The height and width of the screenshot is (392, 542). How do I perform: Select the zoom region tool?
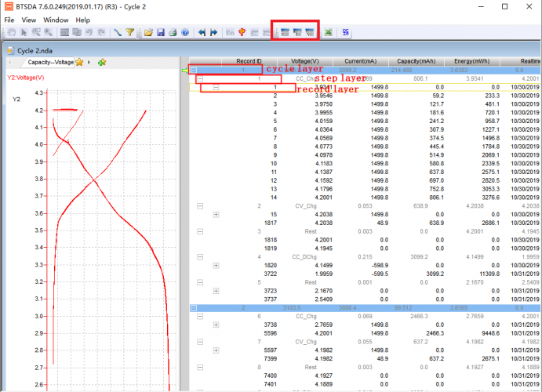click(36, 32)
